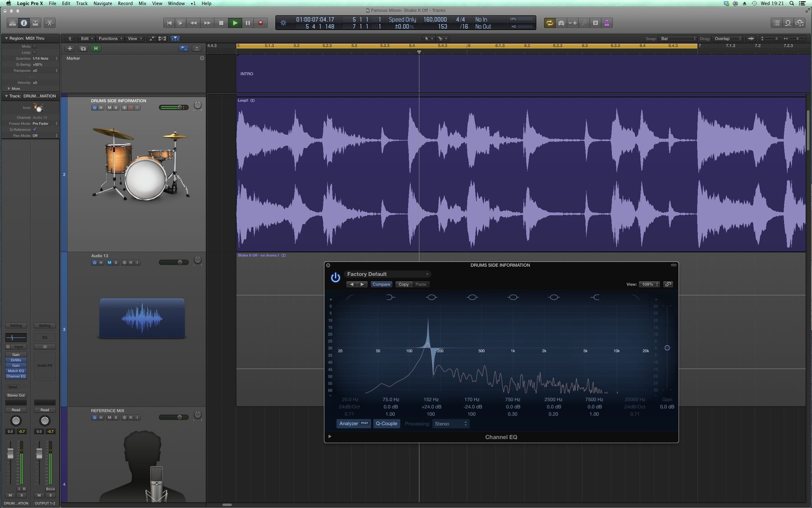Image resolution: width=812 pixels, height=508 pixels.
Task: Click the Channel EQ master Gain slider
Action: click(667, 348)
